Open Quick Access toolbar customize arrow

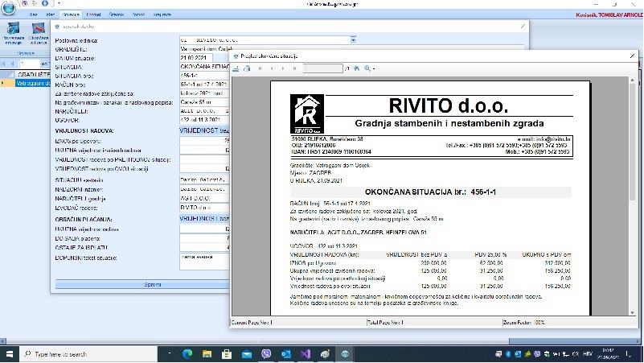(59, 3)
